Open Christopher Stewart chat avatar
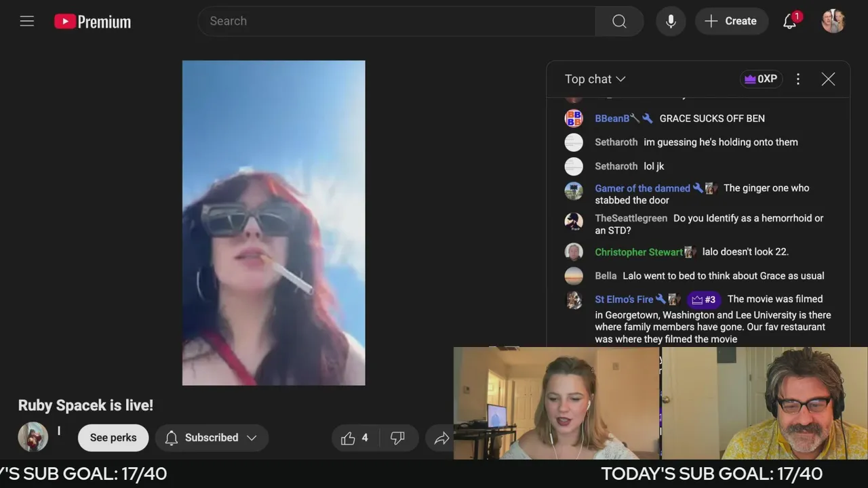 574,252
